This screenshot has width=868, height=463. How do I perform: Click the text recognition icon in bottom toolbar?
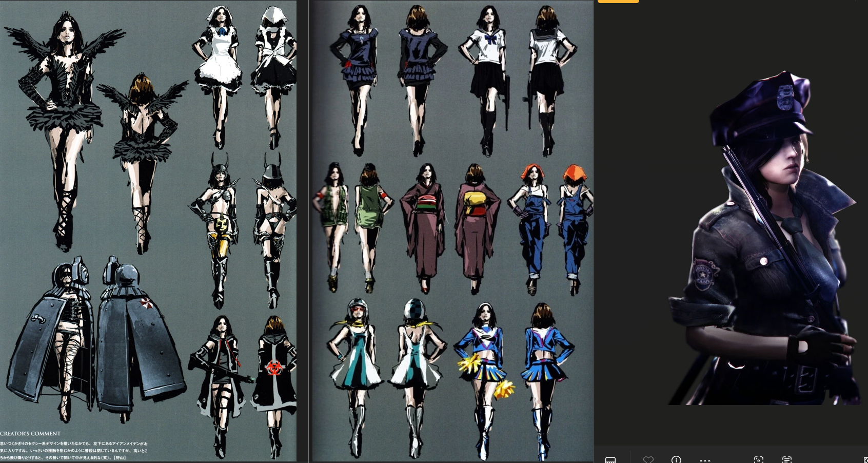(x=787, y=460)
